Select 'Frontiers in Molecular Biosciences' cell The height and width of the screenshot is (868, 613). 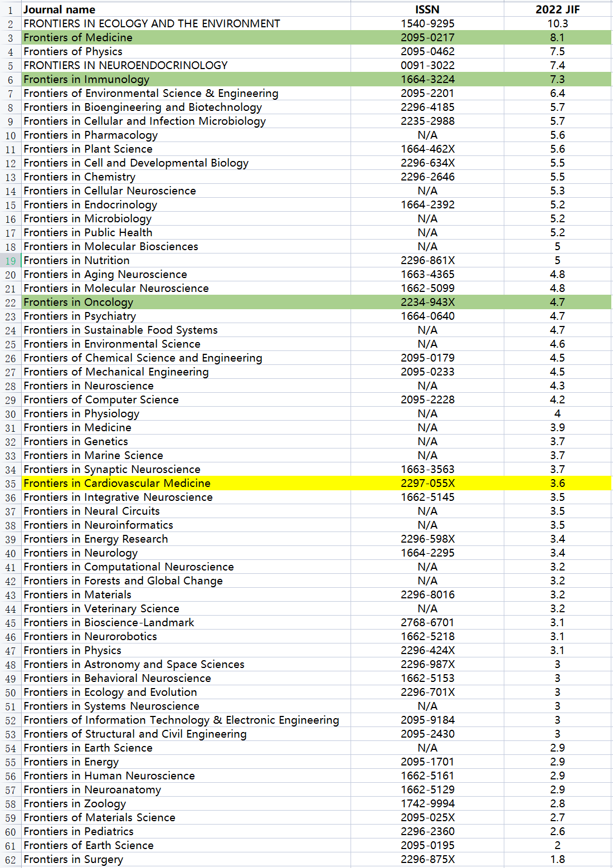(x=186, y=246)
